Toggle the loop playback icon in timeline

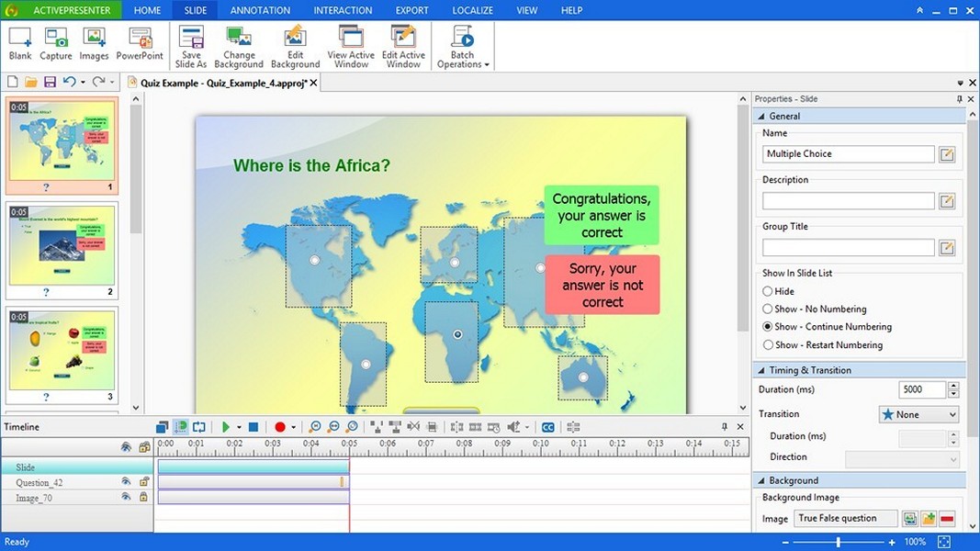point(198,427)
